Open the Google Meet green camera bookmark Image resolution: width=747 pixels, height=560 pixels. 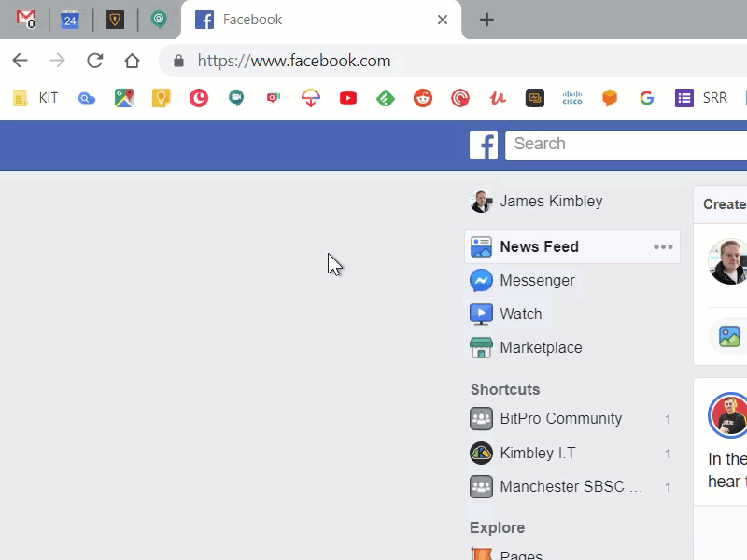tap(236, 98)
